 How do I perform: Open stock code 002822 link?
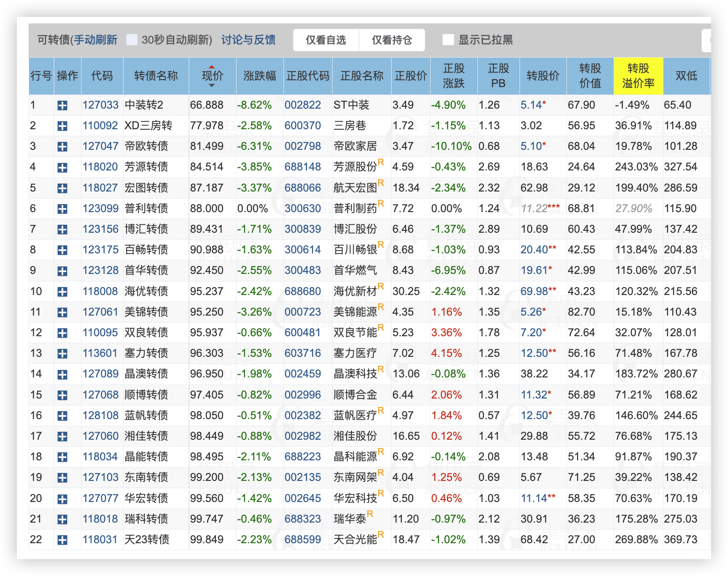click(x=303, y=105)
